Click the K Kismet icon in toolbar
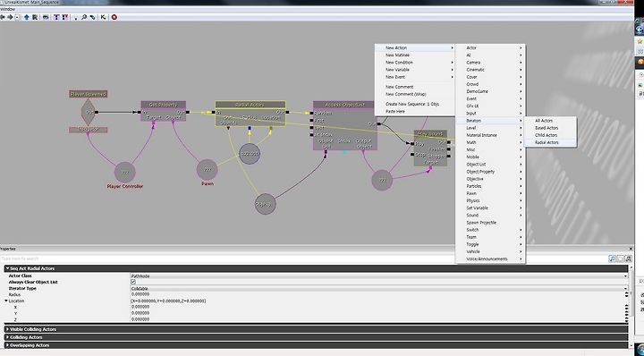The width and height of the screenshot is (644, 356). pos(103,17)
